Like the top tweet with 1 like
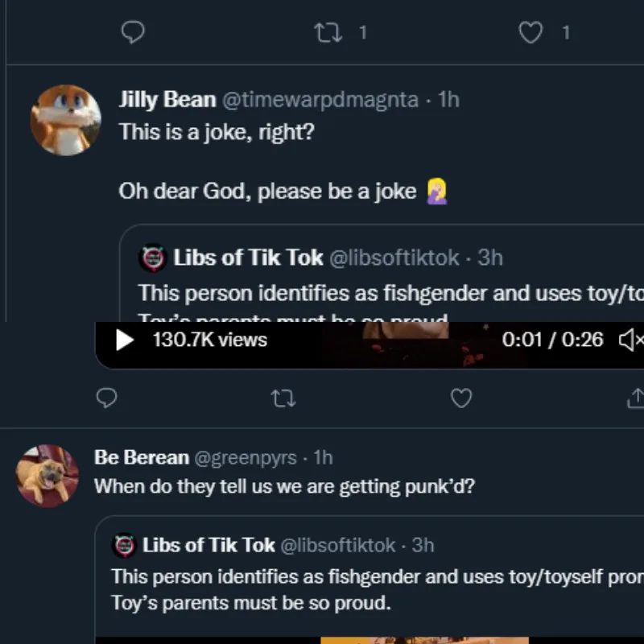Image resolution: width=644 pixels, height=644 pixels. click(x=530, y=32)
